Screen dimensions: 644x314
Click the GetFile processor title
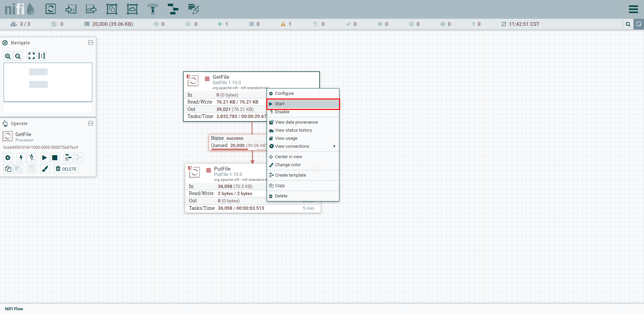click(221, 77)
